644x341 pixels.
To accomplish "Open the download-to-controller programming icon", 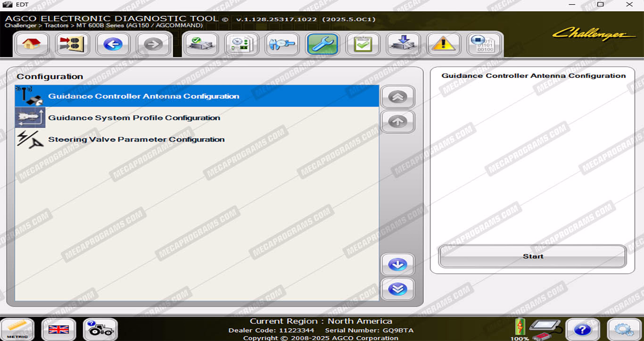I will 403,45.
